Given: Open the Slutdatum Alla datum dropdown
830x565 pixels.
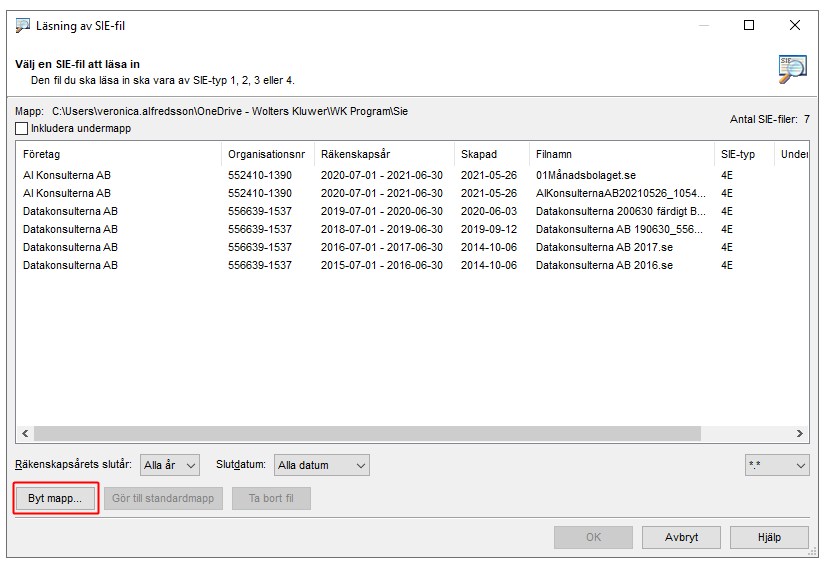Looking at the screenshot, I should pos(321,465).
